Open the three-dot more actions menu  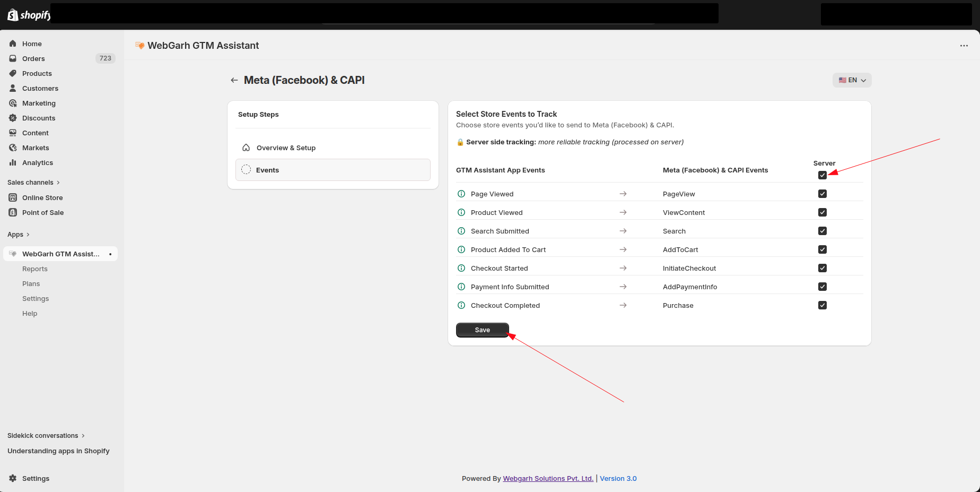tap(964, 46)
